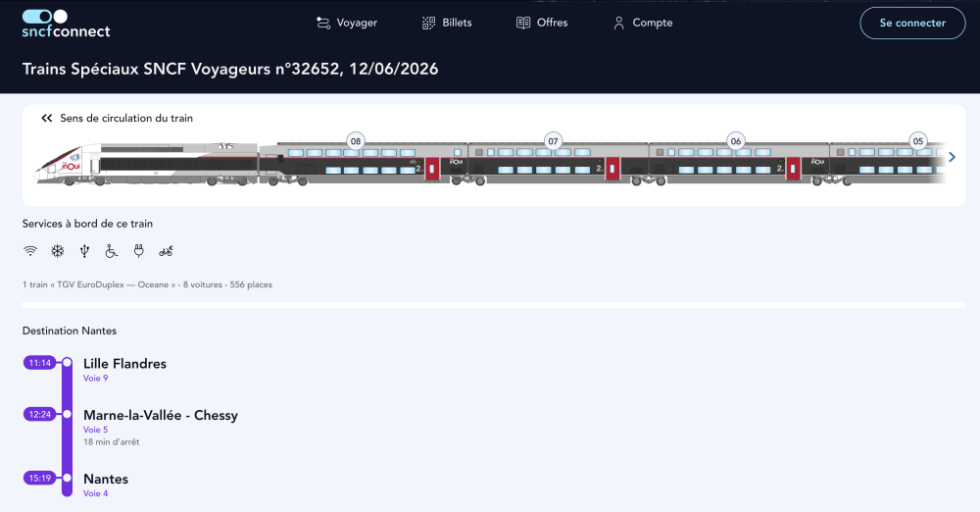Open the Offres menu
980x512 pixels.
click(542, 24)
